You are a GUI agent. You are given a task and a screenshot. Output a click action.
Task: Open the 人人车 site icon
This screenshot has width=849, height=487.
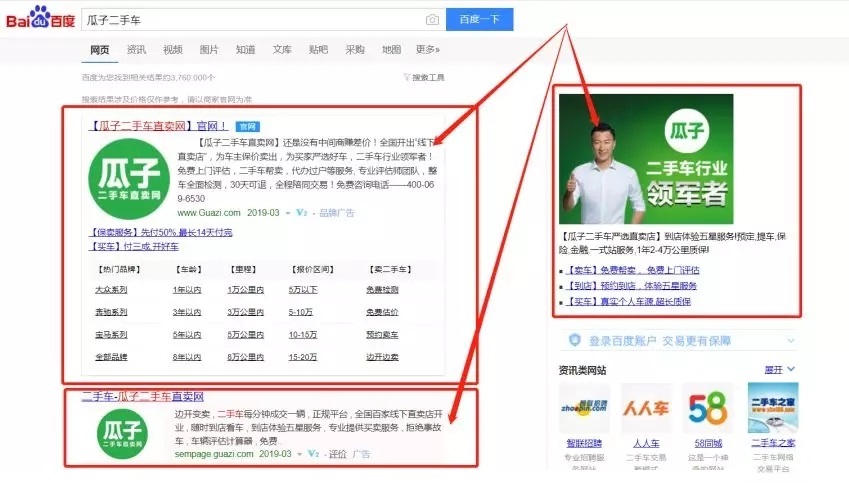pyautogui.click(x=646, y=408)
